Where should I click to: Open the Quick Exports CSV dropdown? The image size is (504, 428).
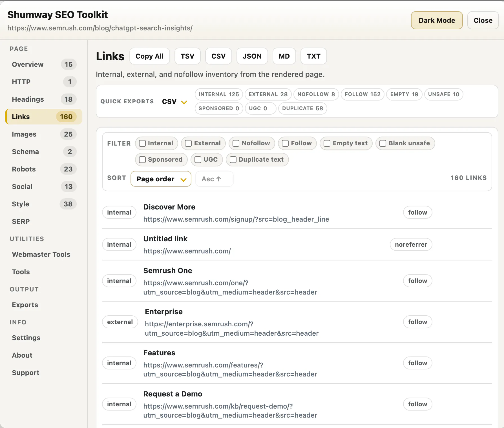174,102
